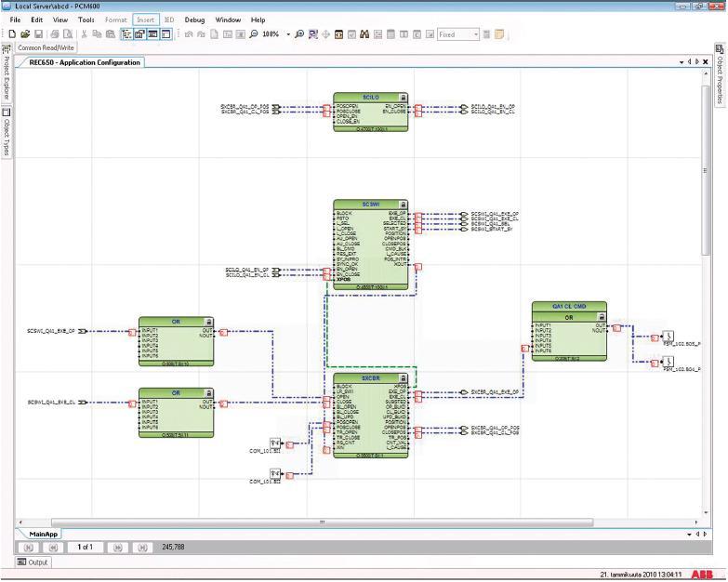
Task: Click the zoom-to-selection area icon
Action: 313,33
